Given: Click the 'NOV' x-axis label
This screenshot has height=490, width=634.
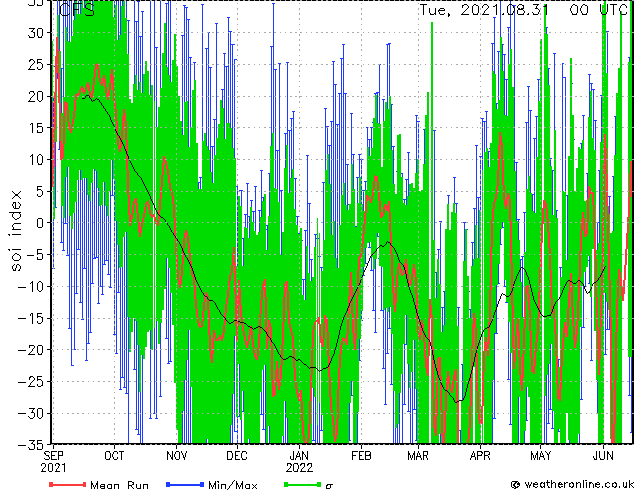Looking at the screenshot, I should [x=177, y=456].
